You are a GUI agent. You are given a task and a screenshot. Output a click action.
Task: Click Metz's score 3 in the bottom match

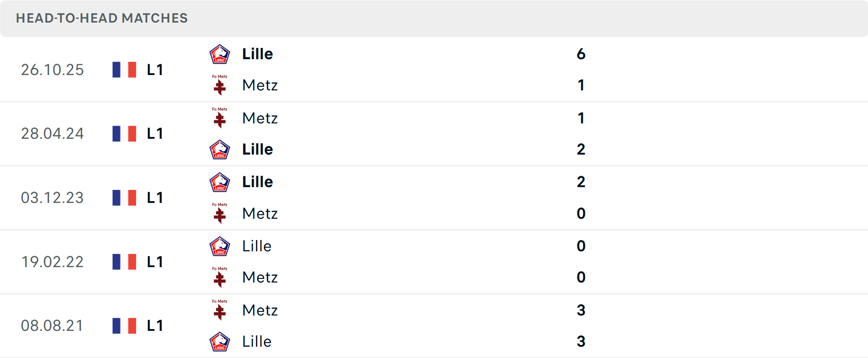click(581, 310)
